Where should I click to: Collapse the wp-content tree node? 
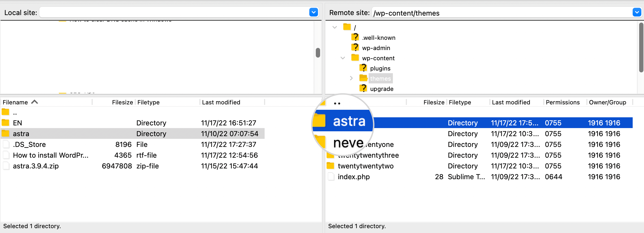pos(343,58)
